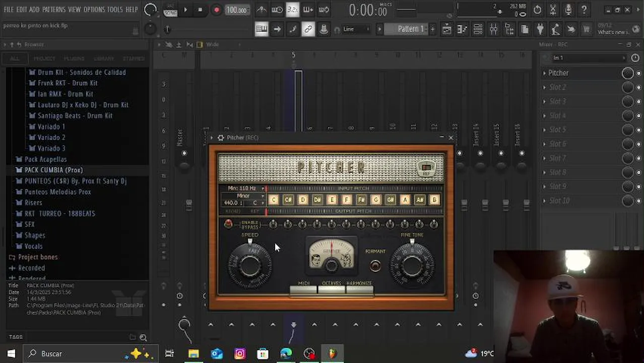Toggle the typing keyboard to piano icon
This screenshot has height=363, width=644.
pyautogui.click(x=262, y=29)
